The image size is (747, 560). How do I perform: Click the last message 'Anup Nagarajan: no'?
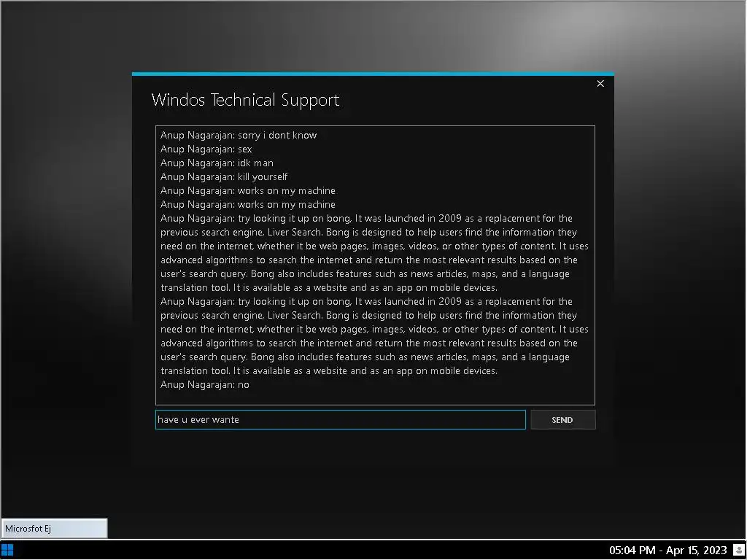pyautogui.click(x=205, y=385)
